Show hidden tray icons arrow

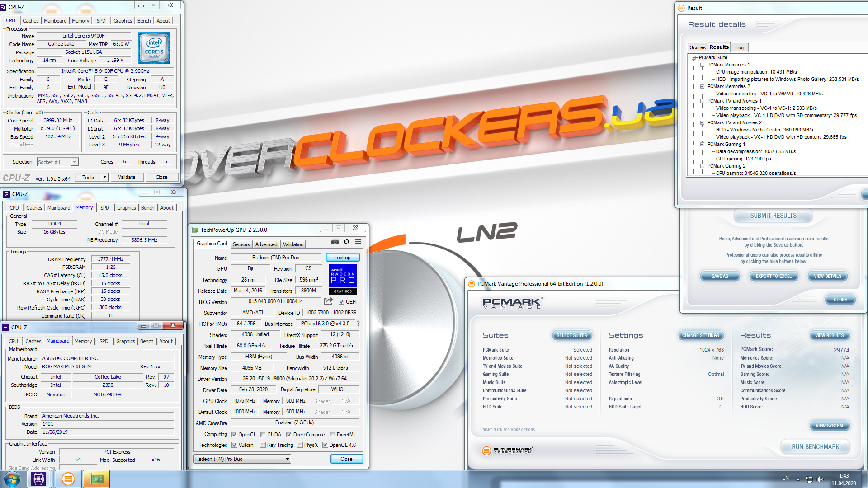(x=798, y=479)
